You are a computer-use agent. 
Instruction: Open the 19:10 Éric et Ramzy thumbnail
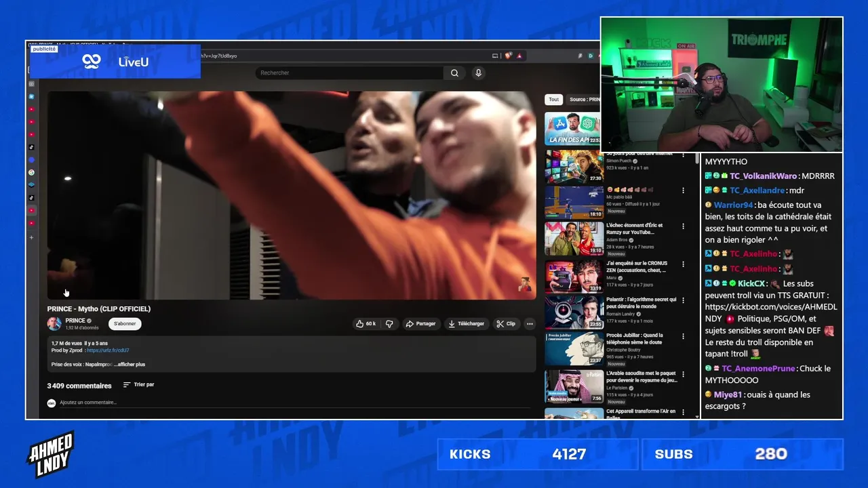point(574,239)
